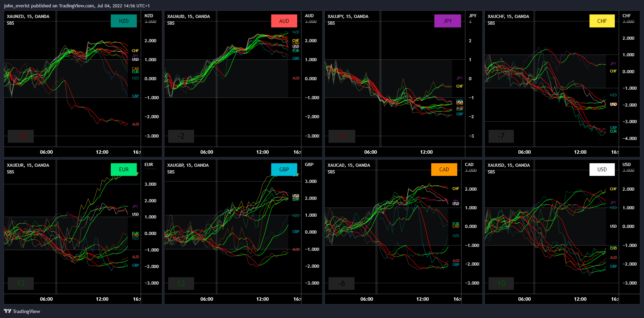This screenshot has width=644, height=318.
Task: Click the 12:00 time label under XAUEUR chart
Action: 102,299
